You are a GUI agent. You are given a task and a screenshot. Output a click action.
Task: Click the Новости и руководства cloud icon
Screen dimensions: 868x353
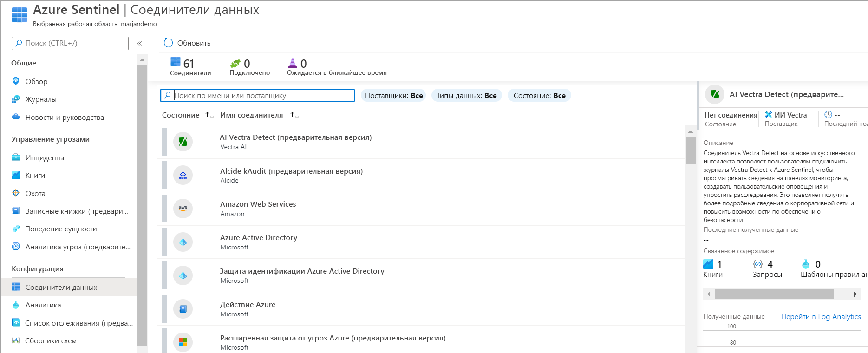[16, 117]
